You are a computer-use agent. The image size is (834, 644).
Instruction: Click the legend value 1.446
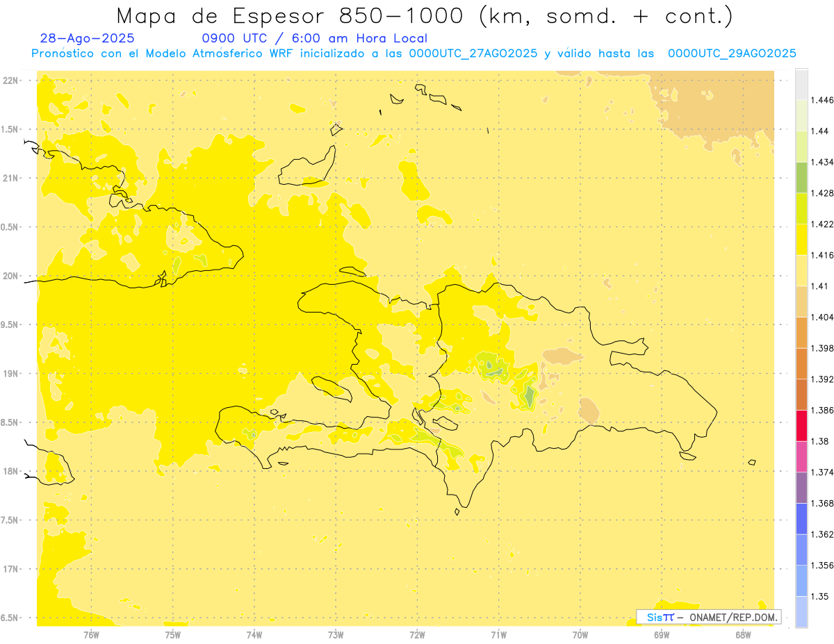[x=821, y=100]
